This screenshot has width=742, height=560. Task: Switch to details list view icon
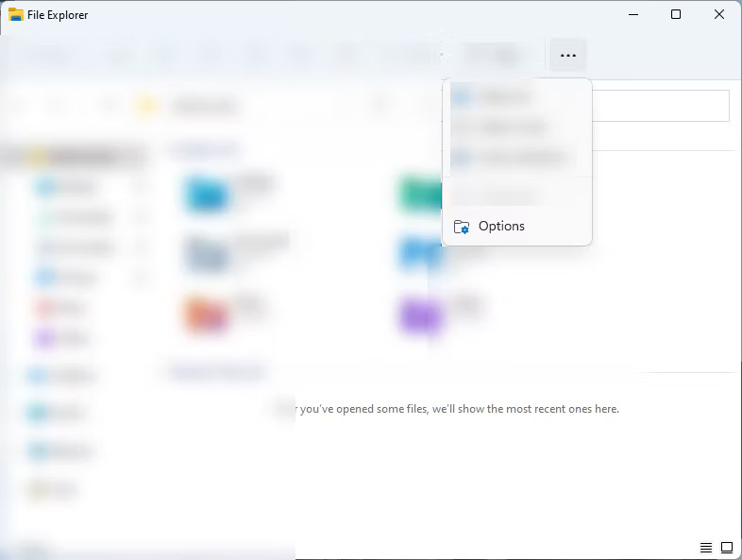705,548
